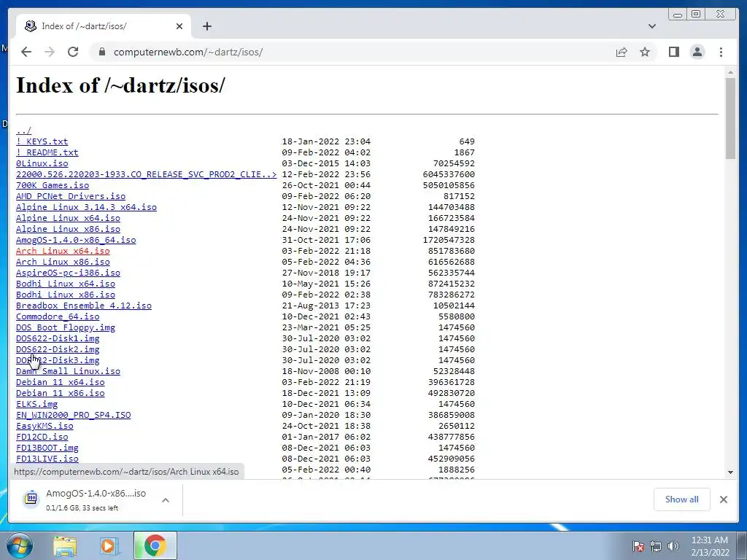Screen dimensions: 747x560
Task: Click the vertical scrollbar thumb
Action: (730, 118)
